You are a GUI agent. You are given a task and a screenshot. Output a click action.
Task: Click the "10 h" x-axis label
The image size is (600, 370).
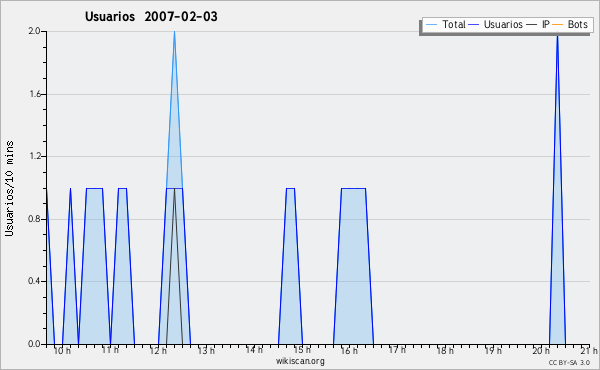coord(62,351)
